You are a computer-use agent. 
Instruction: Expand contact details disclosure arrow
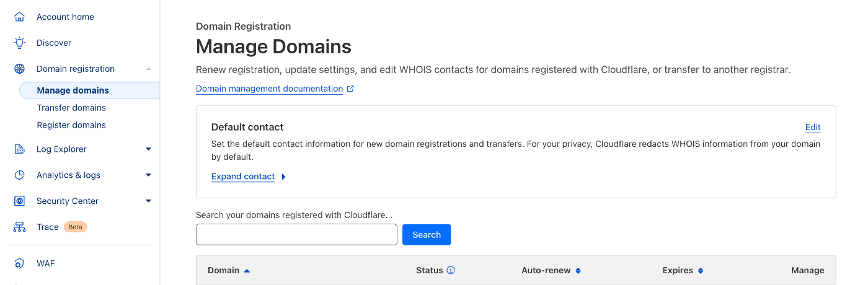(x=283, y=177)
